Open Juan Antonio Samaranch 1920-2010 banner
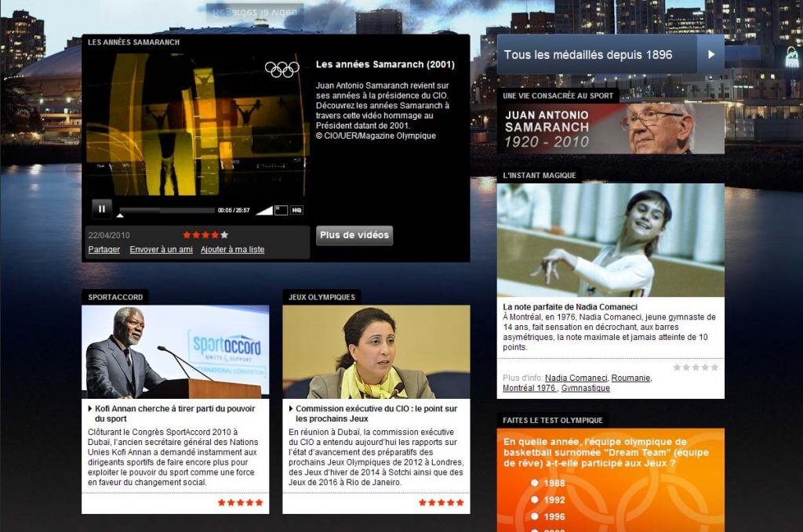This screenshot has height=532, width=803. pos(610,128)
